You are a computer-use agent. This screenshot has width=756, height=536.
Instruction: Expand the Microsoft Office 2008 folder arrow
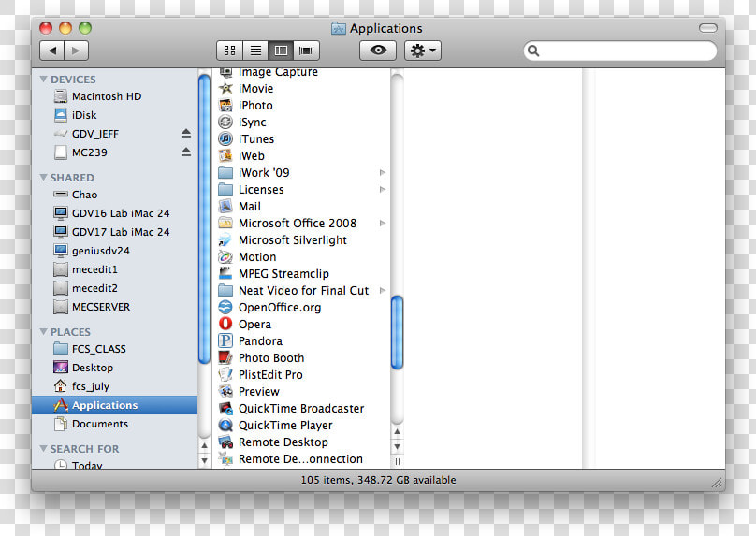383,224
